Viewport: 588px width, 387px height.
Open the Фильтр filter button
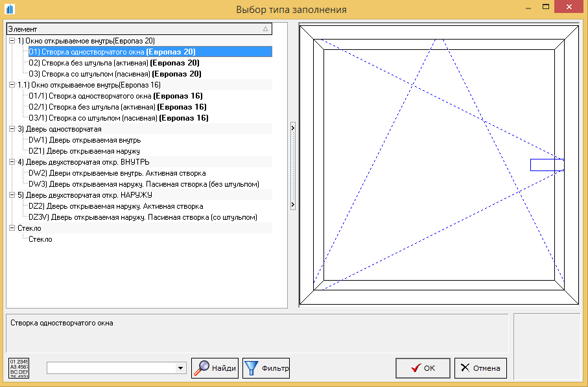click(x=266, y=368)
